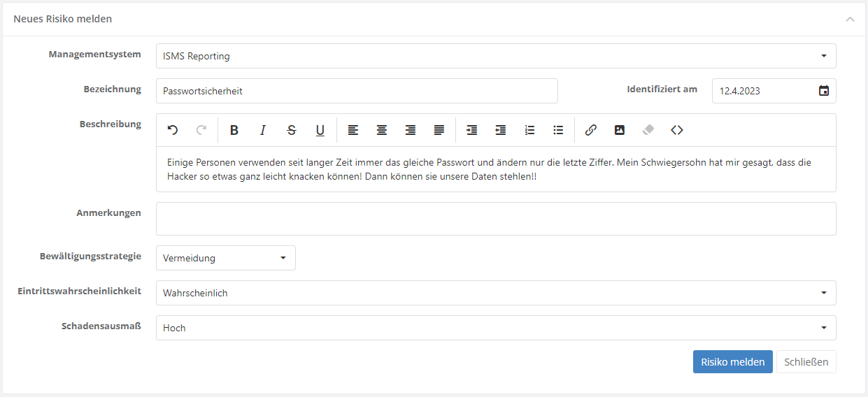Toggle italic text formatting
Image resolution: width=868 pixels, height=397 pixels.
pos(263,130)
